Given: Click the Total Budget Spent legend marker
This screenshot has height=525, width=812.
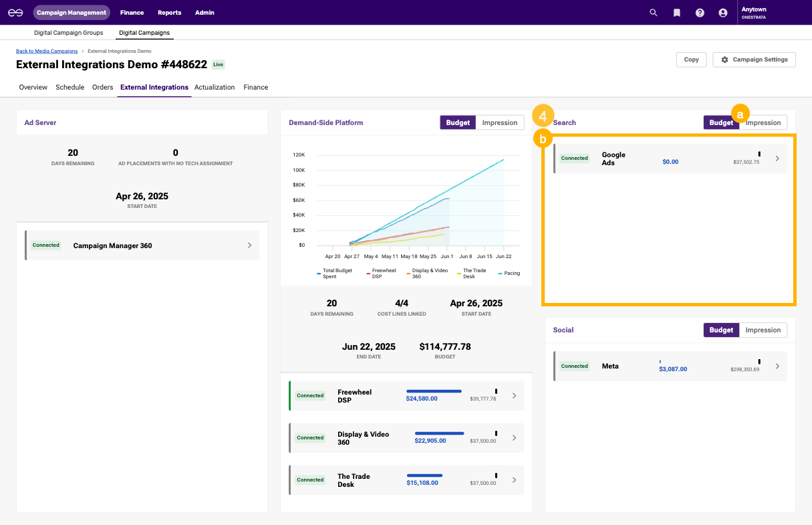Looking at the screenshot, I should (319, 273).
